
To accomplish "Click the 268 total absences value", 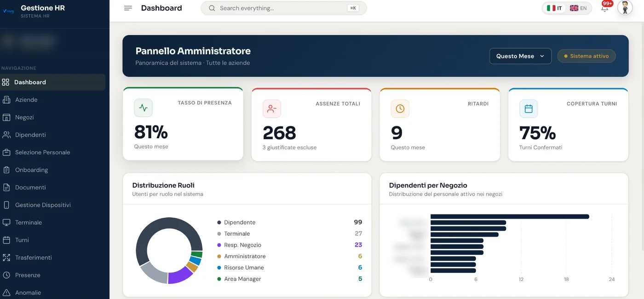I will pos(279,133).
